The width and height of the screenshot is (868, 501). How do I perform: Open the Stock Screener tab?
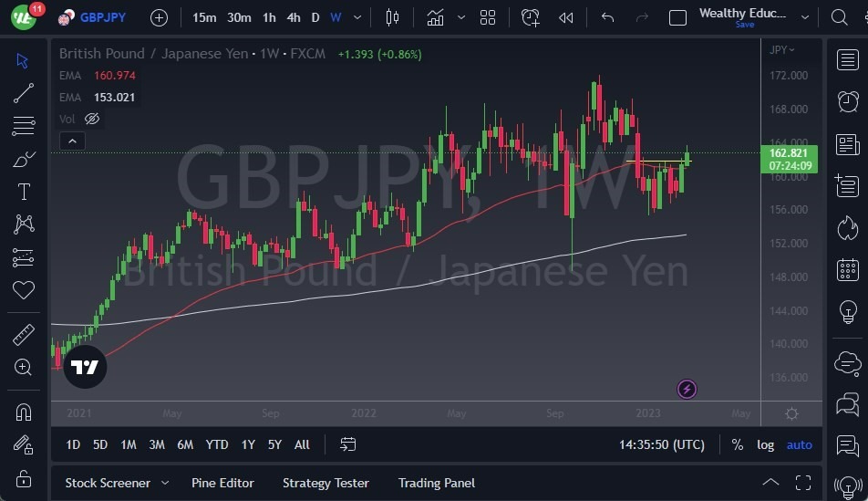[x=108, y=483]
